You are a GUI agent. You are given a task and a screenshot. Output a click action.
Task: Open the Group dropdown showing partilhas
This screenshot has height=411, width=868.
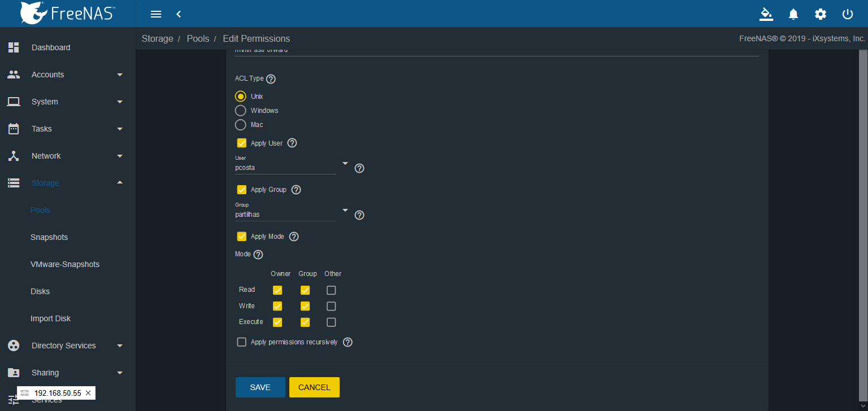click(x=292, y=215)
